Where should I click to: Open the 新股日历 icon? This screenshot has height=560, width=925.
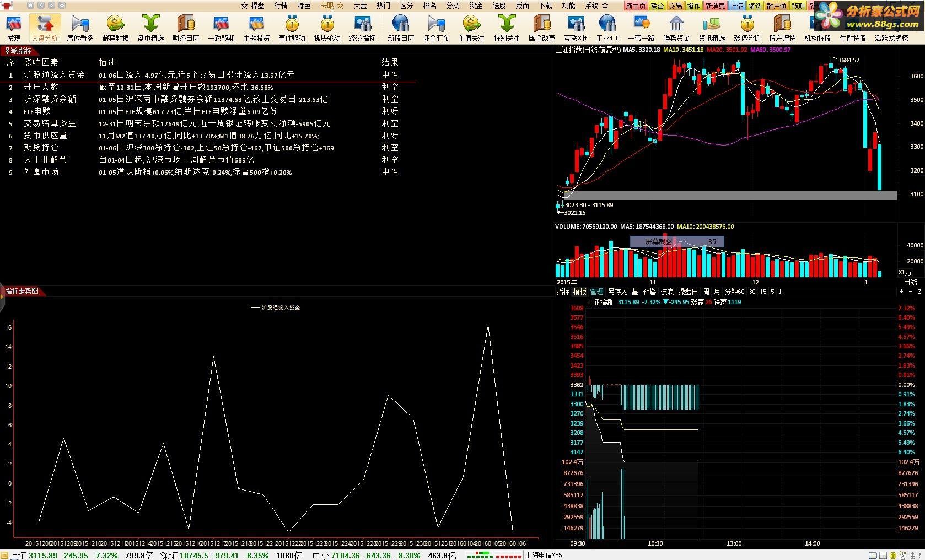pos(401,29)
